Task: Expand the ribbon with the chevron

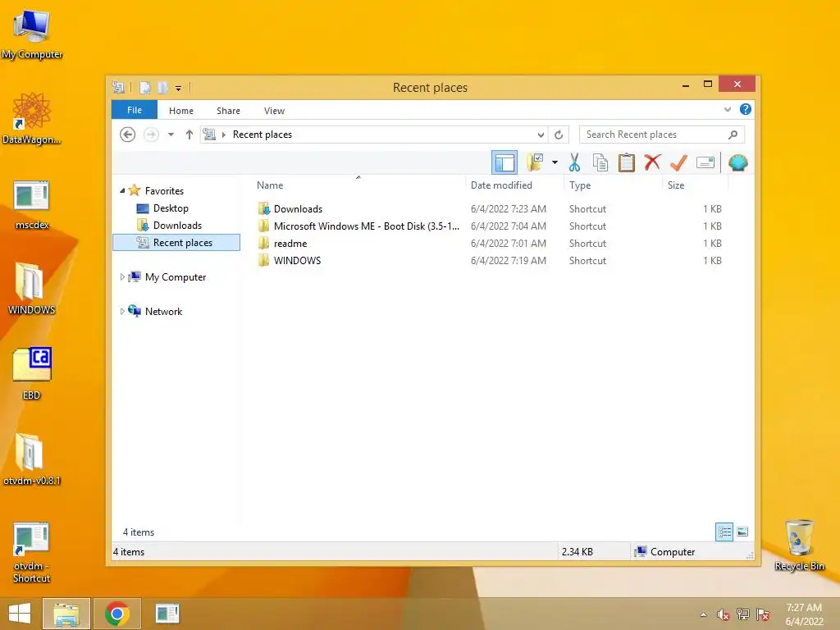Action: coord(728,109)
